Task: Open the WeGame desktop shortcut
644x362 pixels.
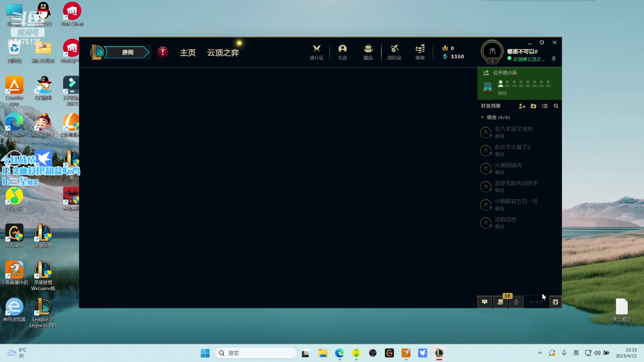Action: point(14,236)
